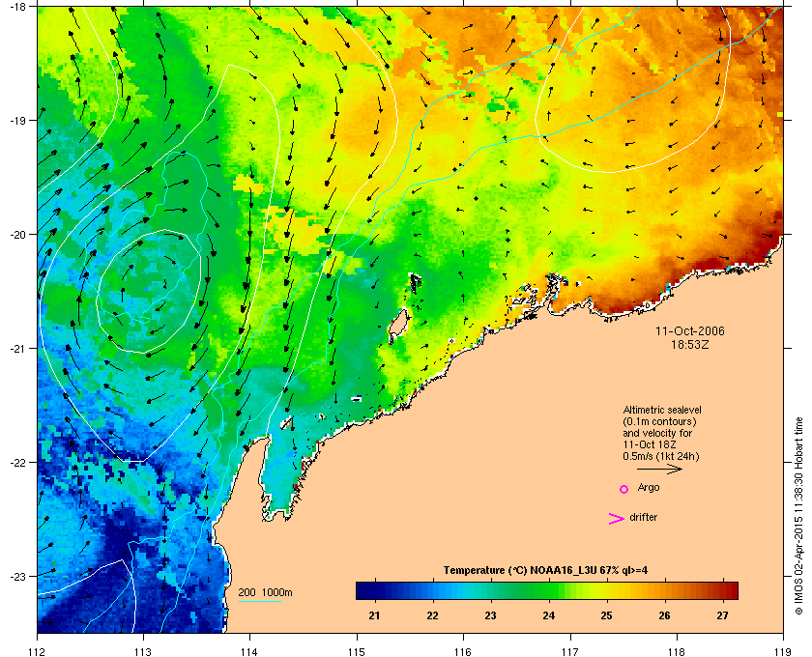Click the magenta Argo circle legend symbol
The height and width of the screenshot is (657, 812).
point(624,489)
